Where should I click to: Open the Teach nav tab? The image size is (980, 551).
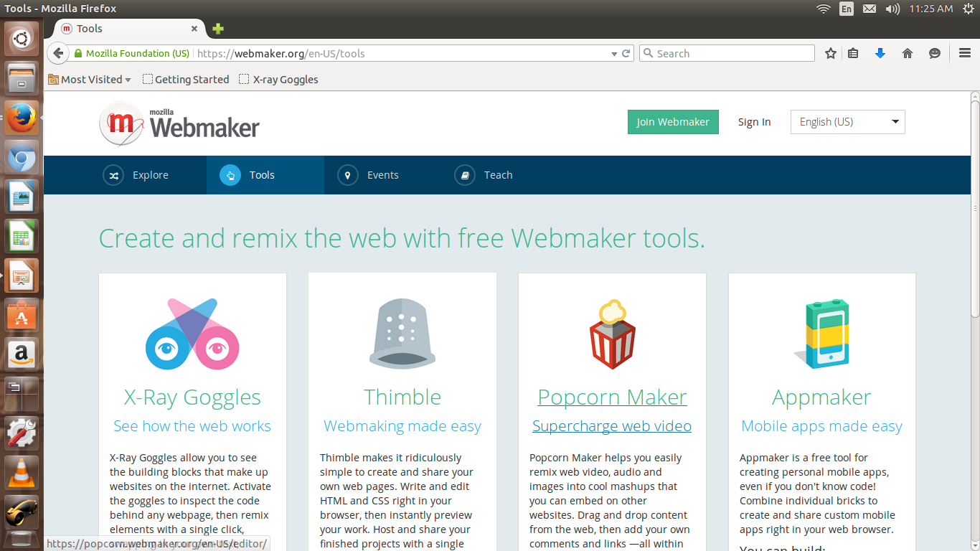click(499, 175)
